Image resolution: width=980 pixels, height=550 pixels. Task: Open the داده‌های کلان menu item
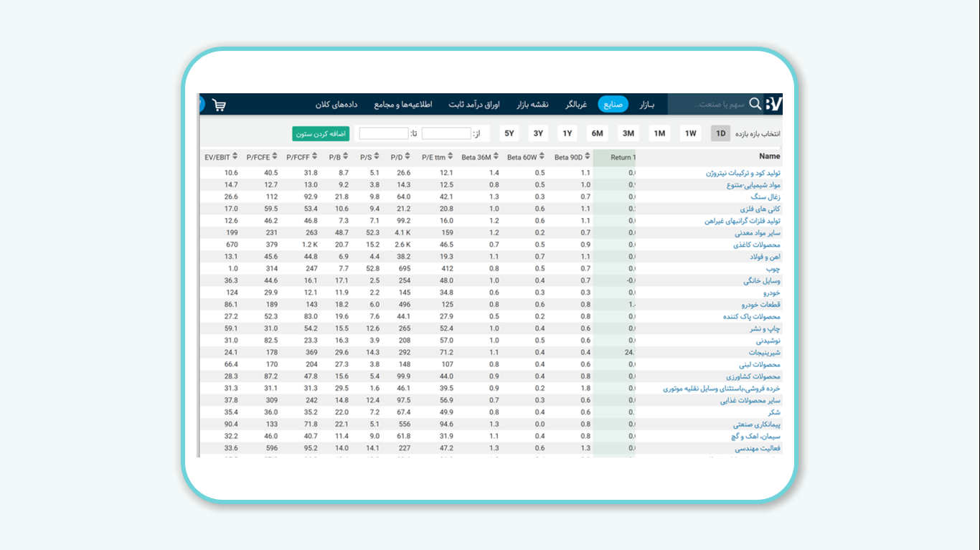point(336,105)
